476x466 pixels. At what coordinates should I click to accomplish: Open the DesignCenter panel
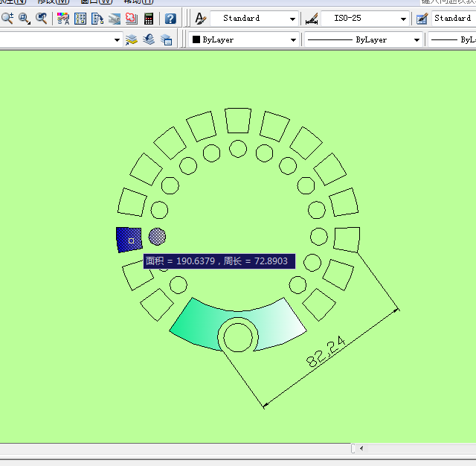point(80,19)
